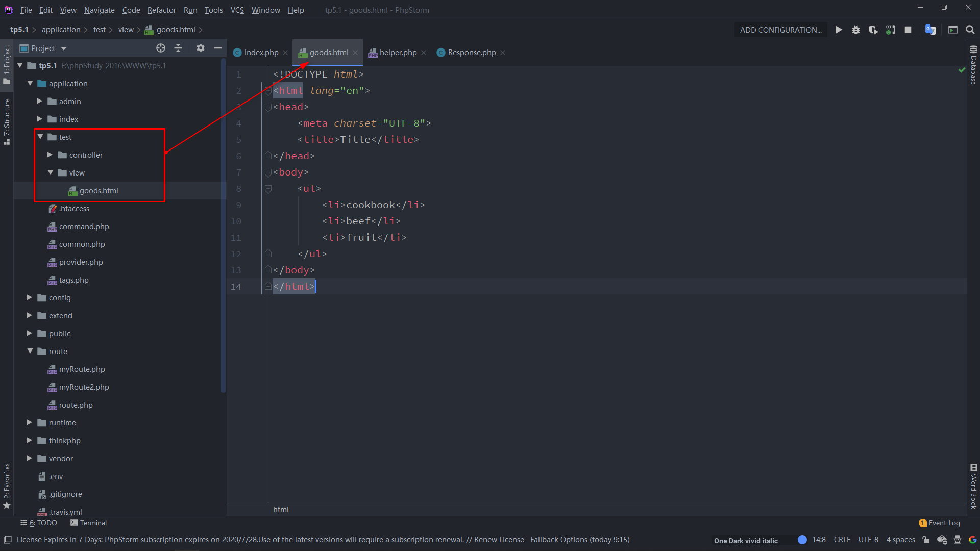The image size is (980, 551).
Task: Open the Navigate menu
Action: 100,10
